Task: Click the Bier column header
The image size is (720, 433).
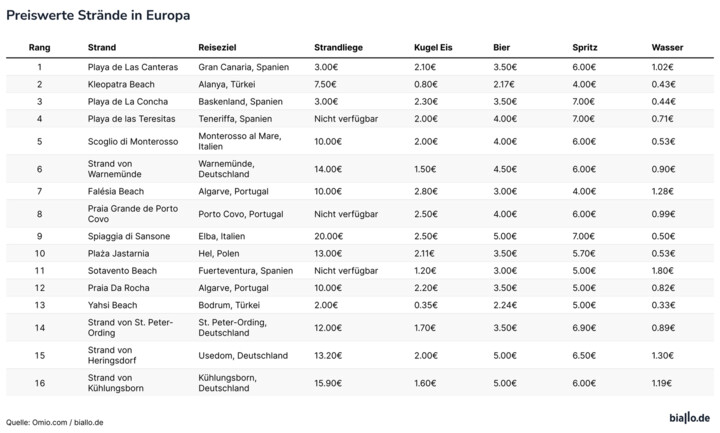Action: click(502, 47)
